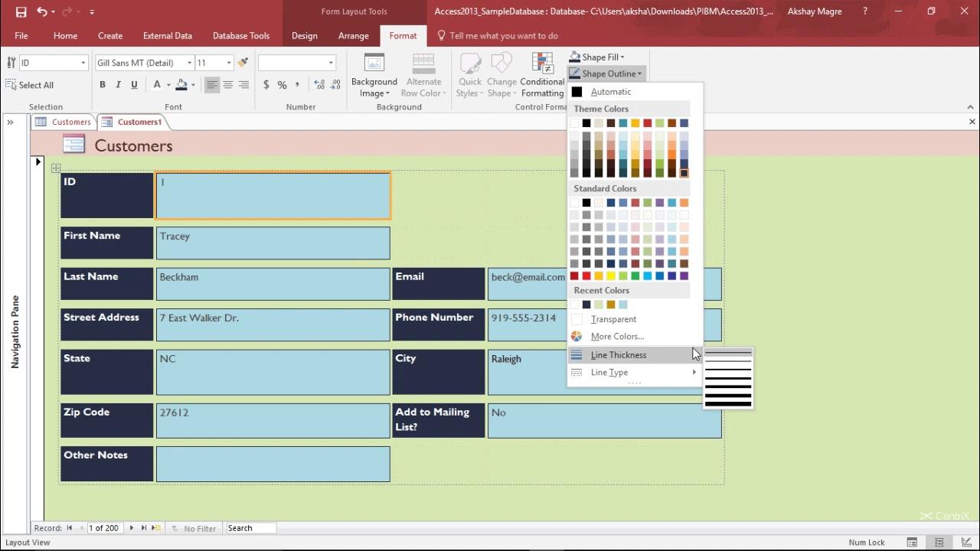Viewport: 980px width, 551px height.
Task: Save the database with the save icon
Action: pos(21,11)
